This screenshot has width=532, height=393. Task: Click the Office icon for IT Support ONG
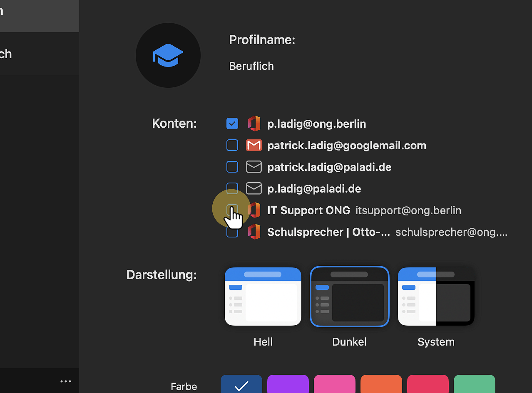[254, 210]
